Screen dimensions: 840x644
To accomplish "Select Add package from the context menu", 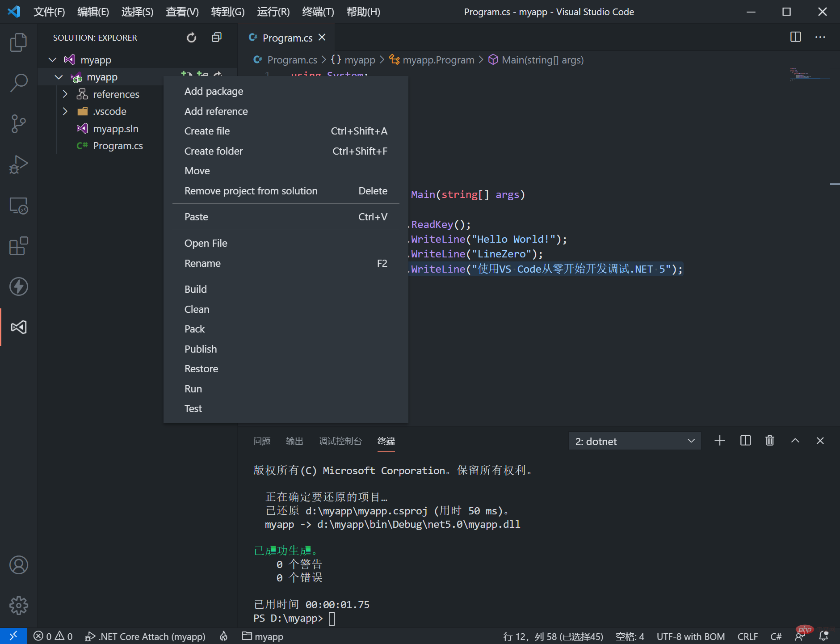I will click(x=214, y=91).
